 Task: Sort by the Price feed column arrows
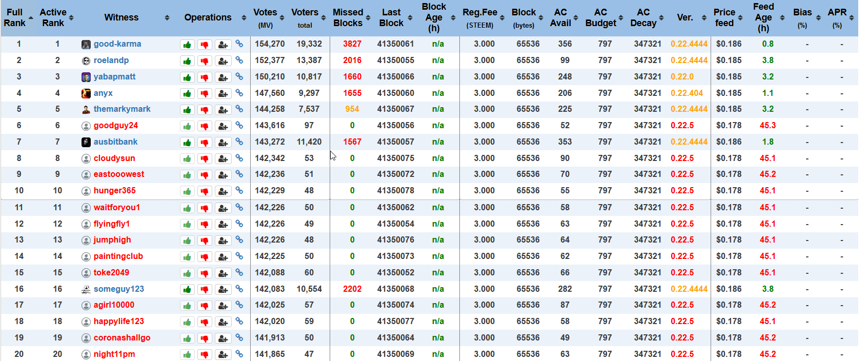tap(740, 17)
